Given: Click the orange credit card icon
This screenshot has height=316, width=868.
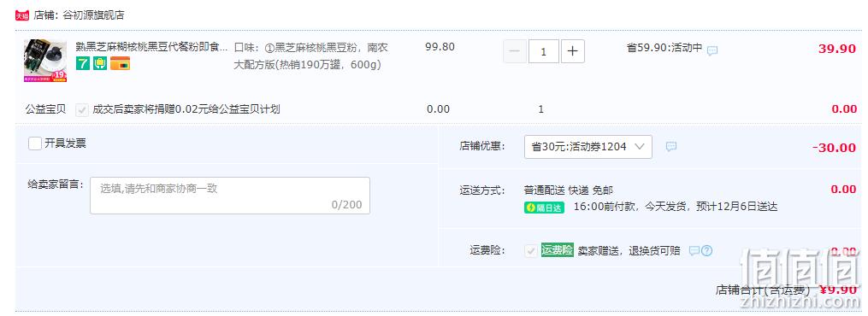Looking at the screenshot, I should pos(120,63).
